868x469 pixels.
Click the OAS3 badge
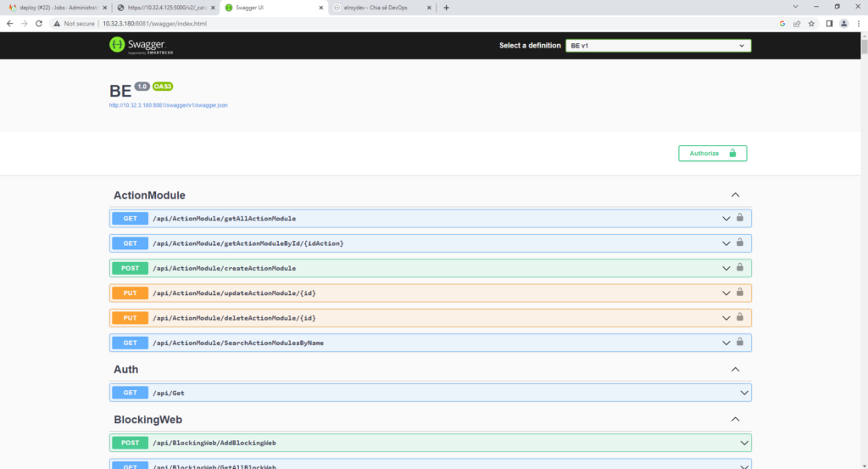coord(163,87)
